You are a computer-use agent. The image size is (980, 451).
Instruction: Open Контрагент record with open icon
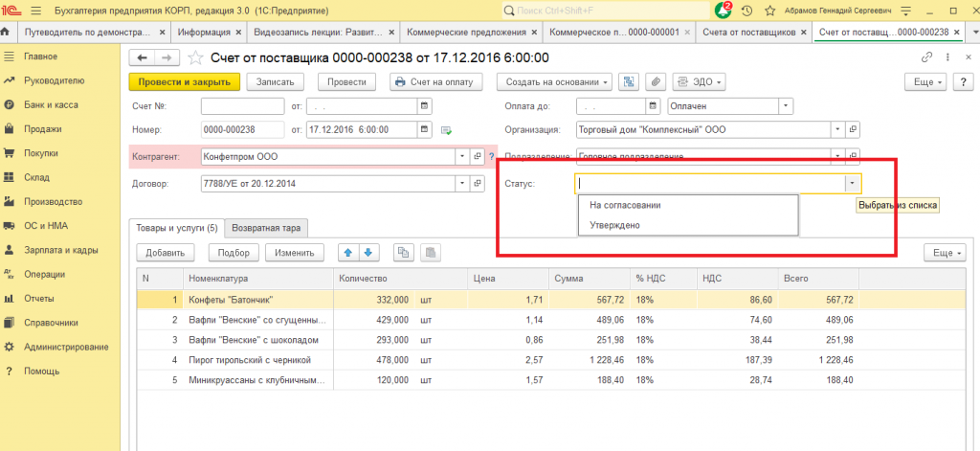click(478, 156)
